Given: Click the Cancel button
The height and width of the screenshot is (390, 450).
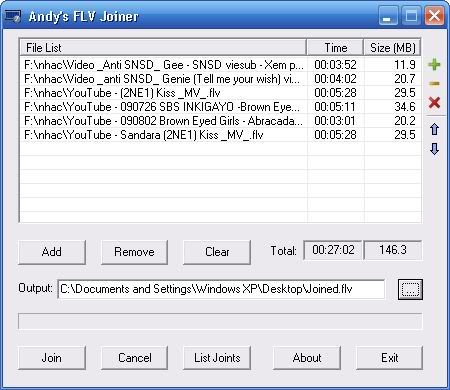Looking at the screenshot, I should [x=134, y=358].
